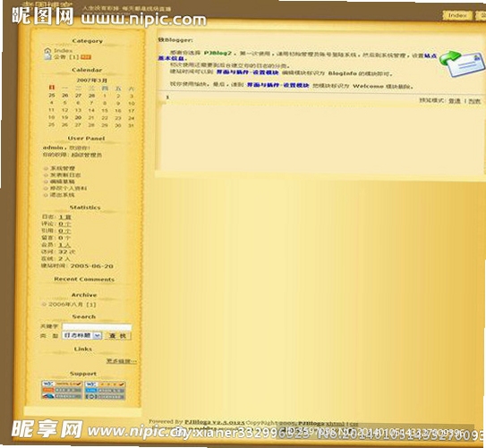Focus the search keyword input field
This screenshot has width=486, height=448.
97,326
